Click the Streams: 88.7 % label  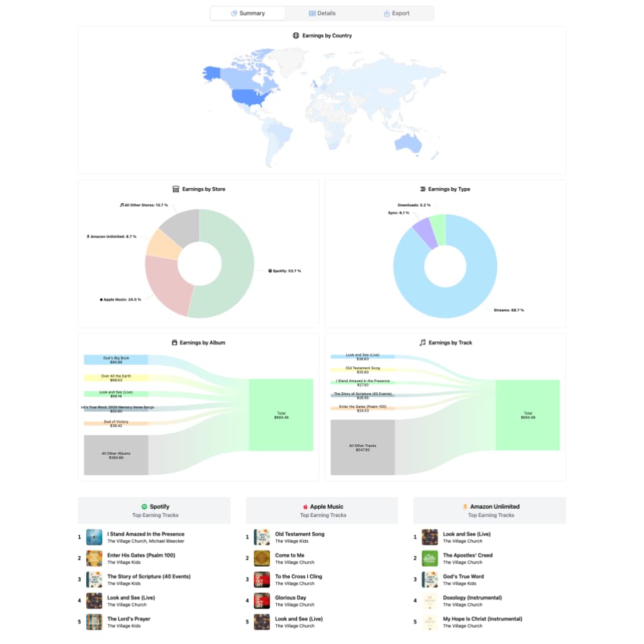coord(509,310)
